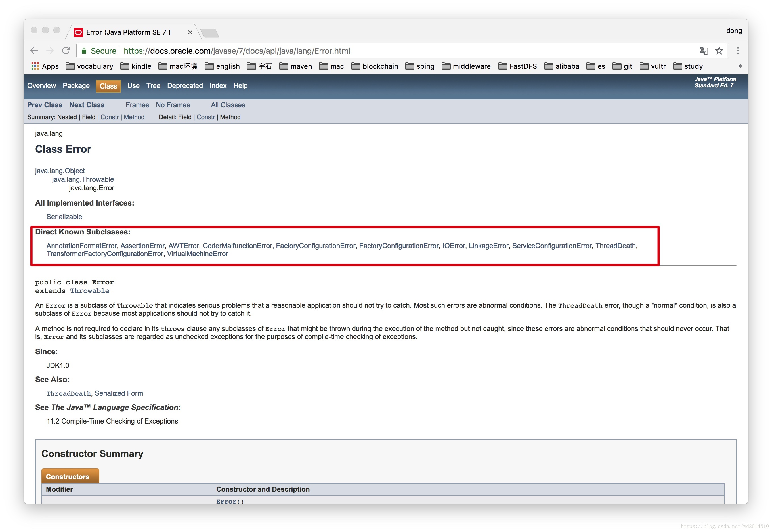
Task: Go to Prev Class
Action: [x=45, y=105]
